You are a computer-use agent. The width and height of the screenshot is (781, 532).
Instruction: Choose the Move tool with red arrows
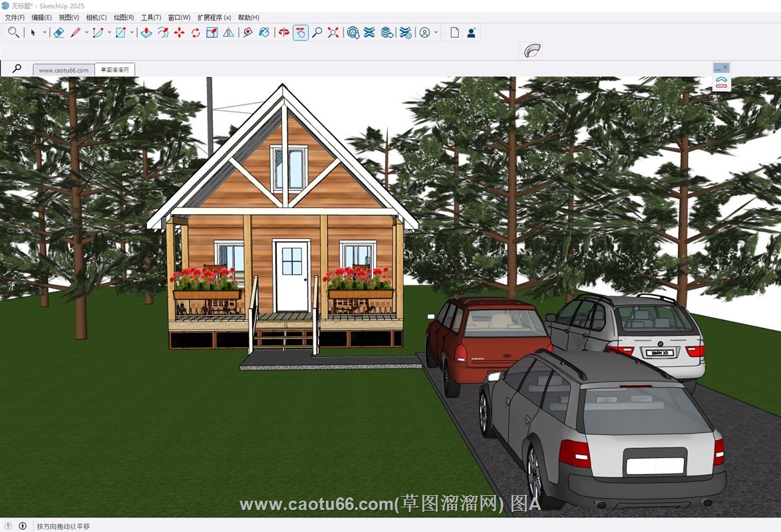[179, 33]
